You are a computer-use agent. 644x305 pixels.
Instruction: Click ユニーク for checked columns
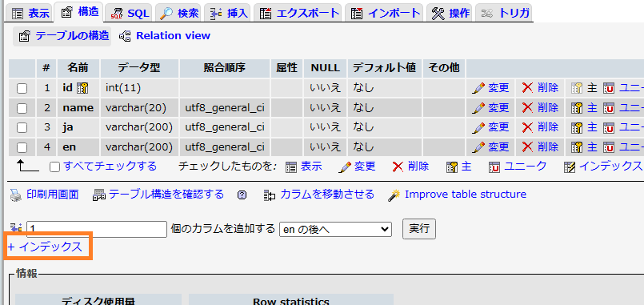click(518, 167)
